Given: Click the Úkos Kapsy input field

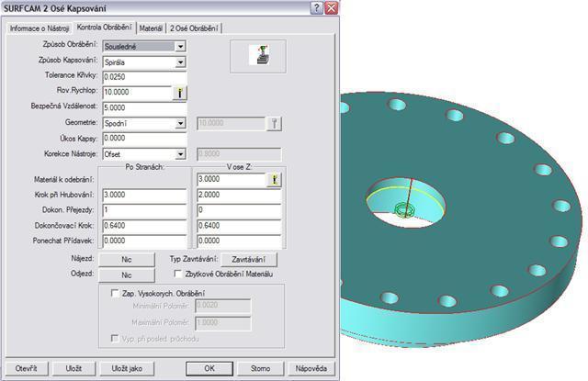Looking at the screenshot, I should 145,139.
